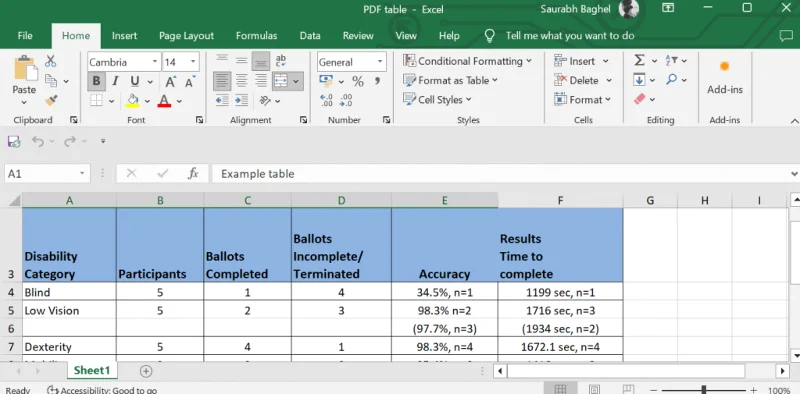800x394 pixels.
Task: Set Bottom Align for cell text
Action: click(261, 61)
